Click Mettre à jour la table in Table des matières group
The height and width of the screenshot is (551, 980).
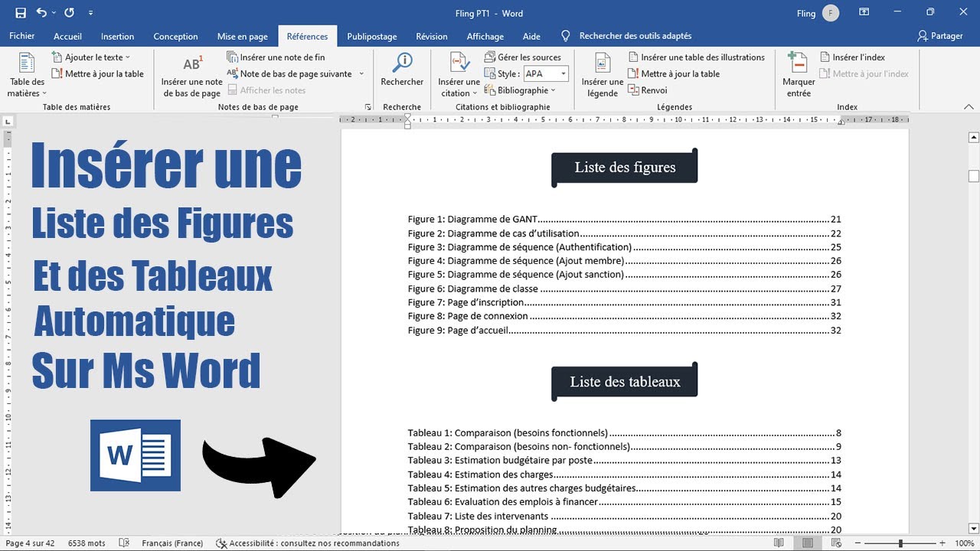(98, 74)
